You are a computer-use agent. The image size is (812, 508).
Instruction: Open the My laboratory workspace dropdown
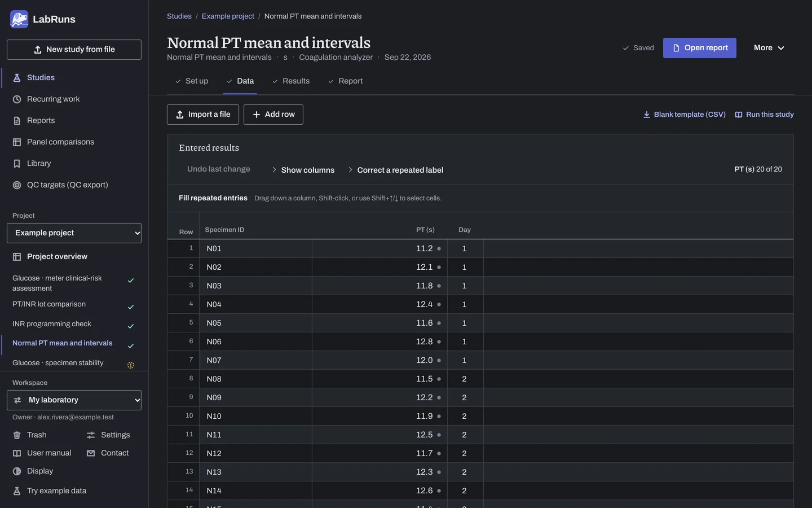click(74, 400)
